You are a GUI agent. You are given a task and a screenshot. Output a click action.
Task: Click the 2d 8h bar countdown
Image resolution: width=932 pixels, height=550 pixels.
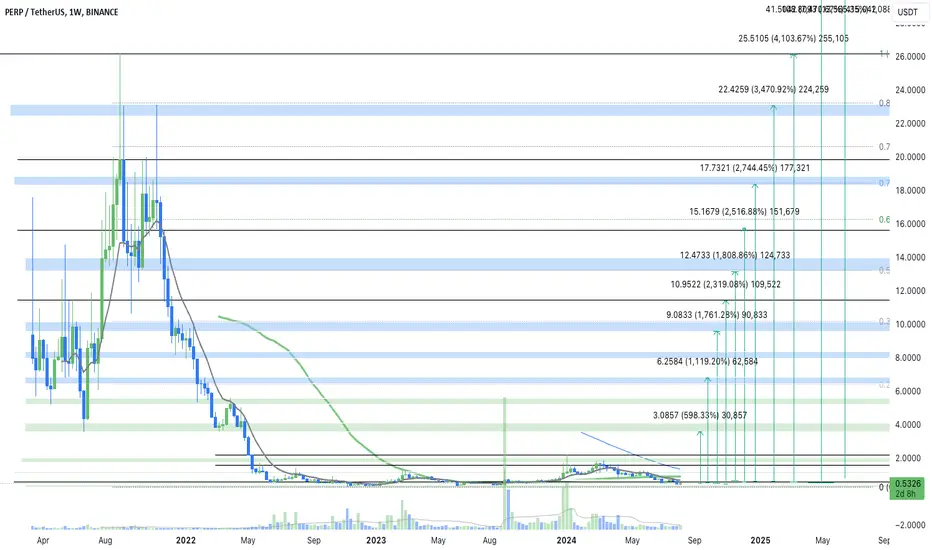coord(907,494)
